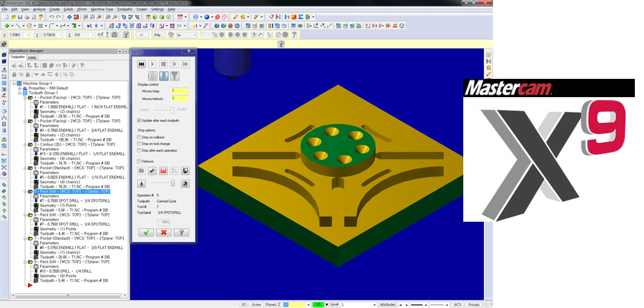Click the Print icon in toolbar
Image resolution: width=644 pixels, height=308 pixels.
27,17
